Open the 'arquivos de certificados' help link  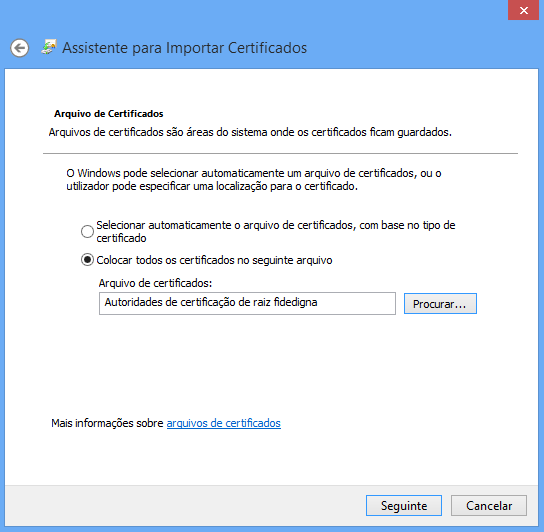(223, 423)
